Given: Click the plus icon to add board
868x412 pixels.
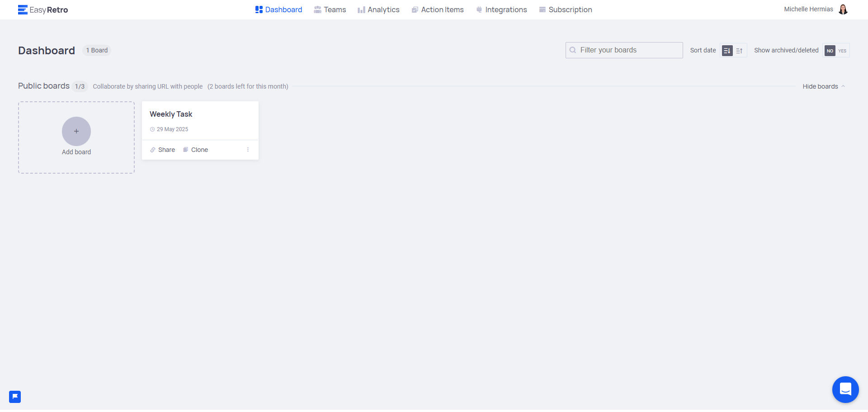Looking at the screenshot, I should [x=76, y=131].
